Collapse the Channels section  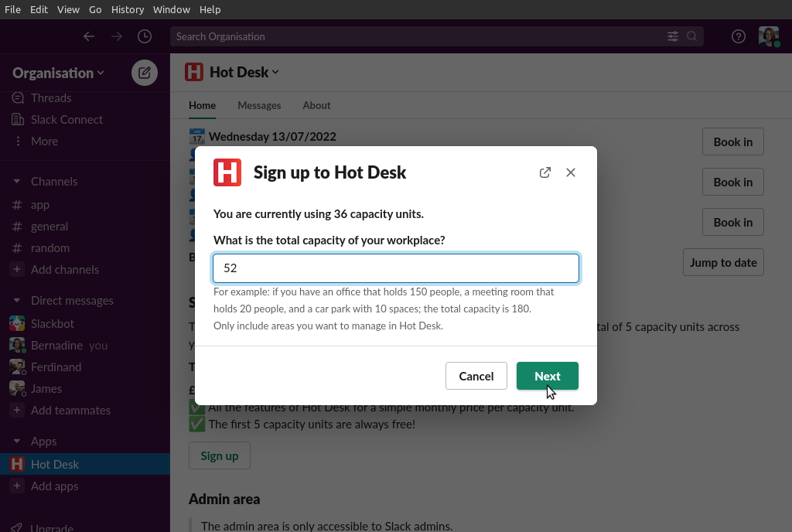coord(17,181)
